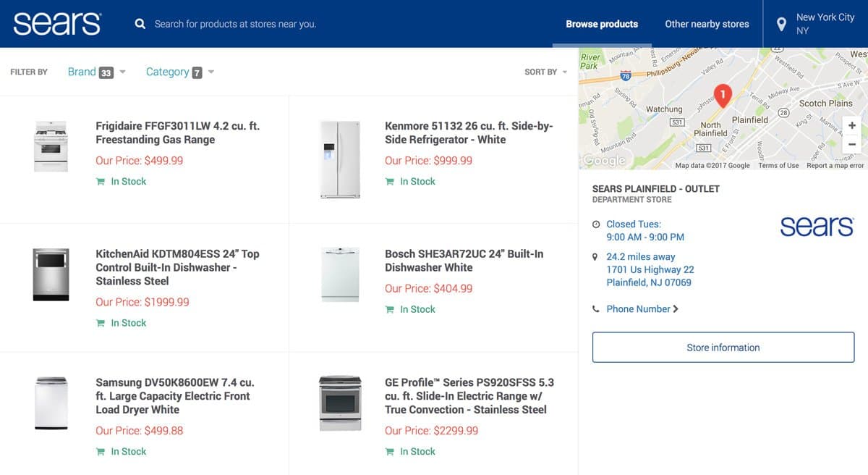Image resolution: width=868 pixels, height=475 pixels.
Task: Expand the Brand filter dropdown
Action: click(96, 72)
